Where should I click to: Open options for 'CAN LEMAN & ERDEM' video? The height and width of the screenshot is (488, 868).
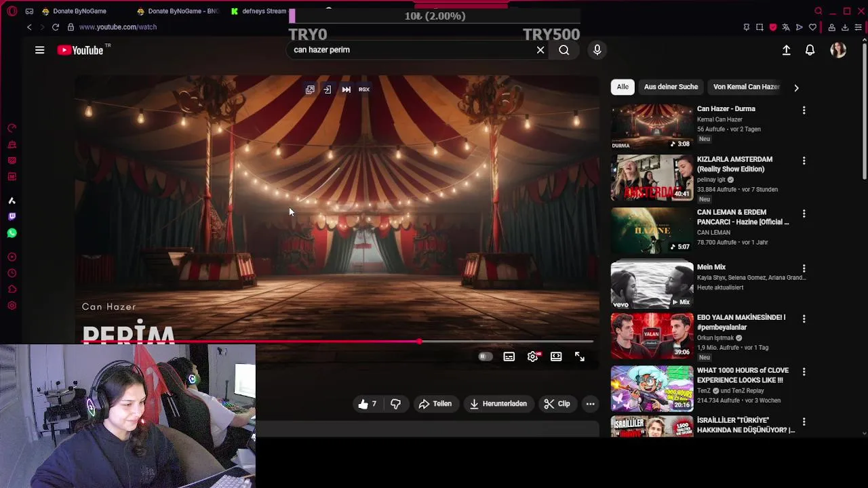[804, 213]
